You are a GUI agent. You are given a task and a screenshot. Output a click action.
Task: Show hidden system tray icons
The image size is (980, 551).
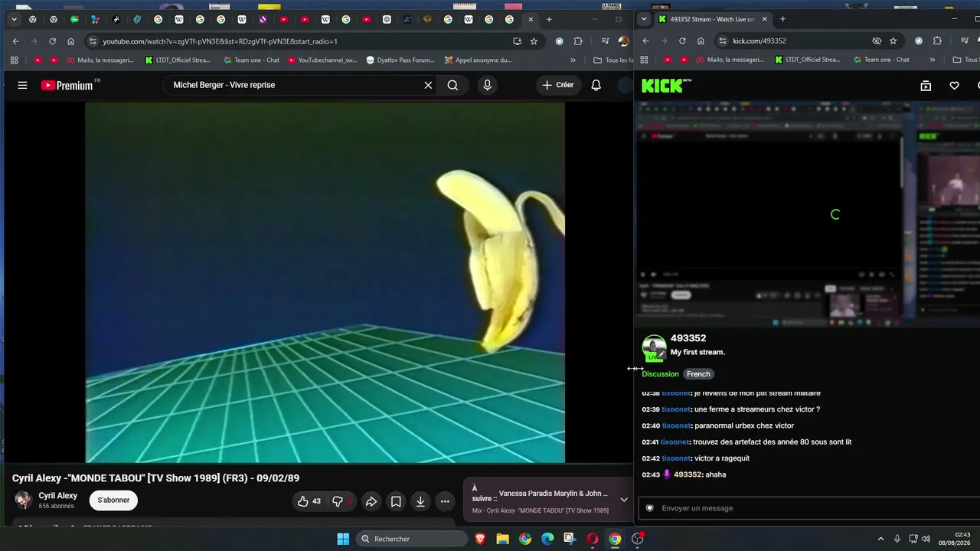click(x=880, y=539)
